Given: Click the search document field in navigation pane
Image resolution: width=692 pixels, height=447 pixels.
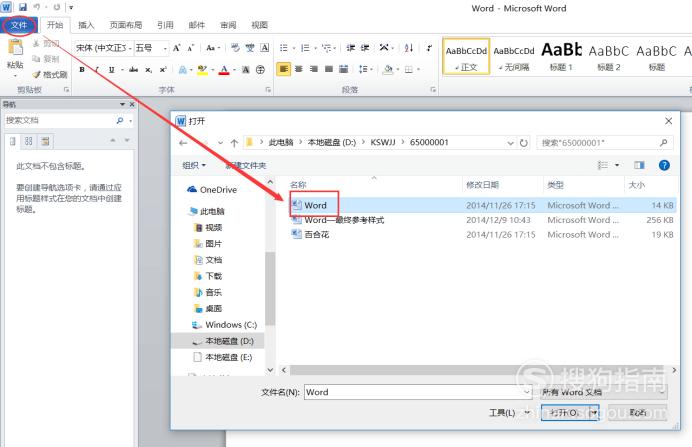Looking at the screenshot, I should click(60, 120).
